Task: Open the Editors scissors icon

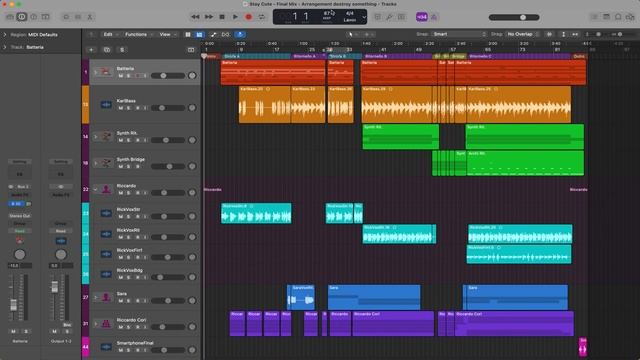Action: pyautogui.click(x=90, y=17)
